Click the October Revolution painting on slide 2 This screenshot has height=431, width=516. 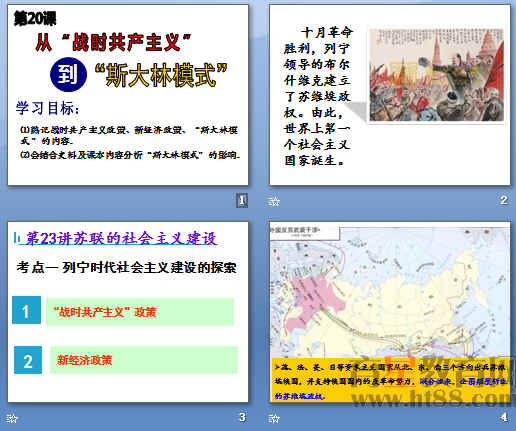tap(436, 75)
